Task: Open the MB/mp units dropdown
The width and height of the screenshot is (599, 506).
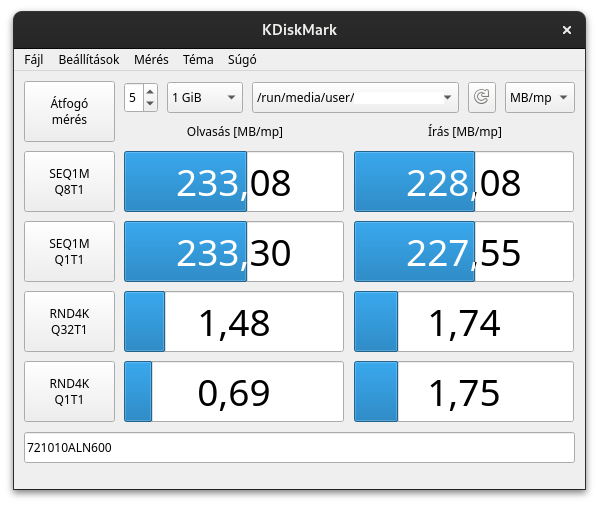Action: 540,97
